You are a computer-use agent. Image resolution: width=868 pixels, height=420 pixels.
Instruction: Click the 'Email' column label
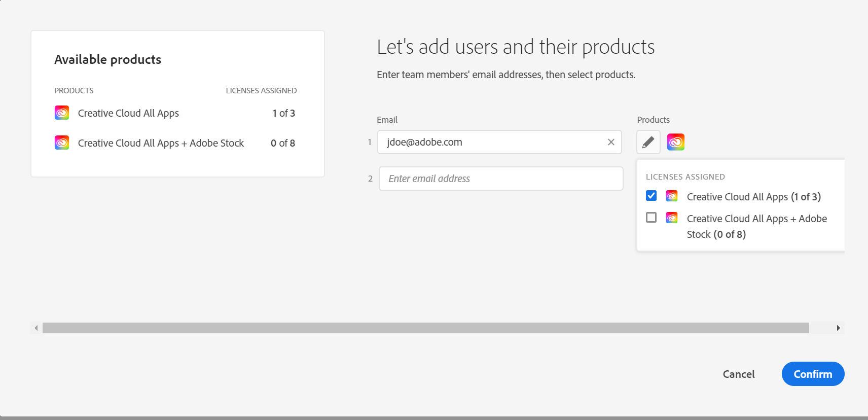(x=387, y=120)
